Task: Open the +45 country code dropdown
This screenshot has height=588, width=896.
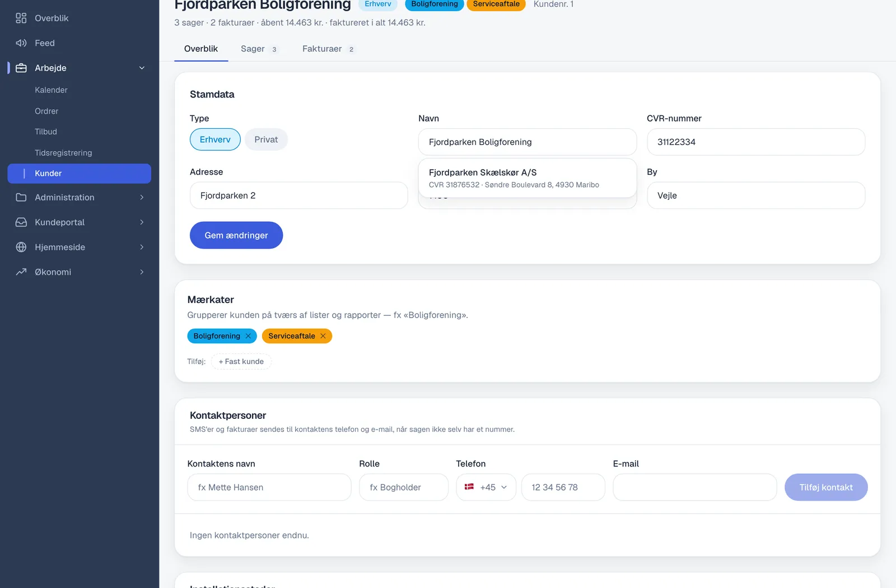Action: 486,487
